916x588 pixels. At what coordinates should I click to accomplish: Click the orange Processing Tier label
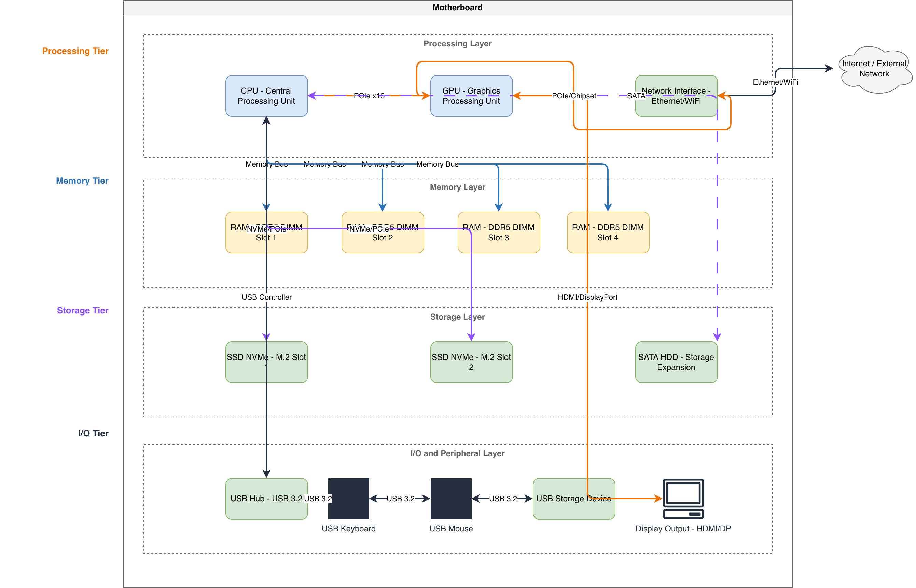[75, 51]
